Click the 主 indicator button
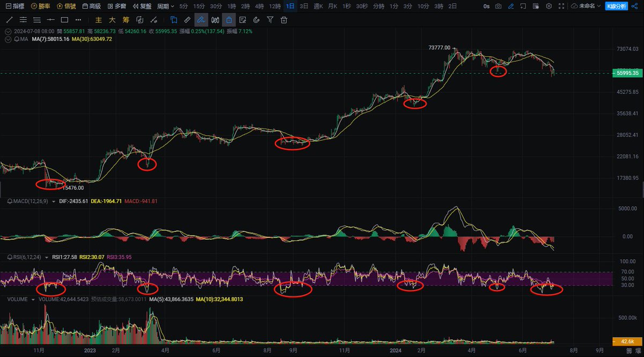 (99, 20)
